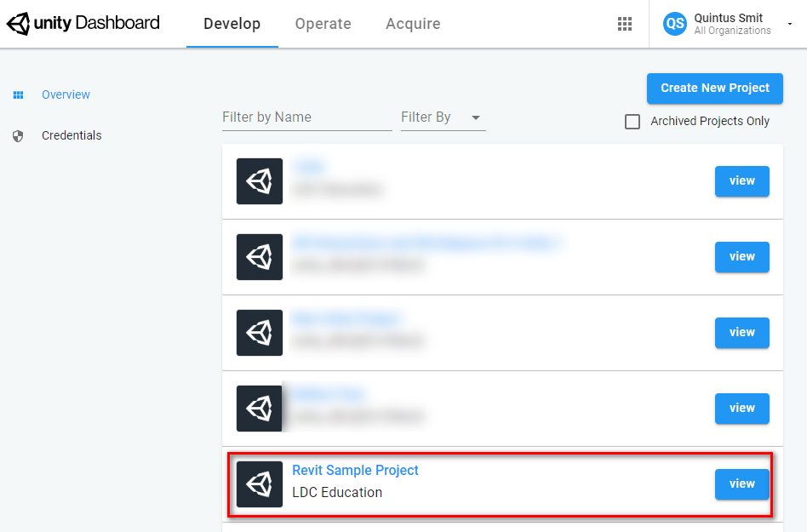Switch to the Acquire tab
The image size is (807, 532).
(413, 24)
